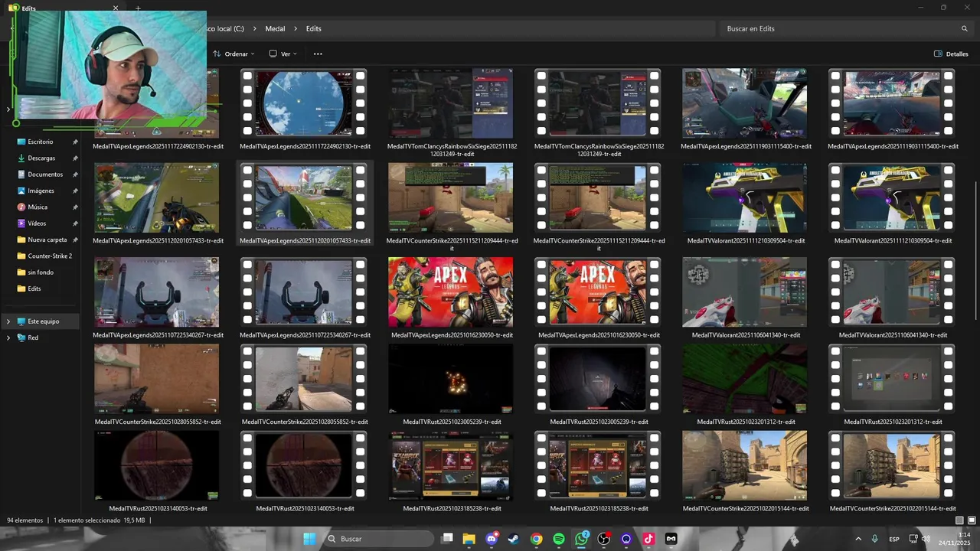This screenshot has width=980, height=551.
Task: Open chevron between Disco local and Medal
Action: point(255,28)
